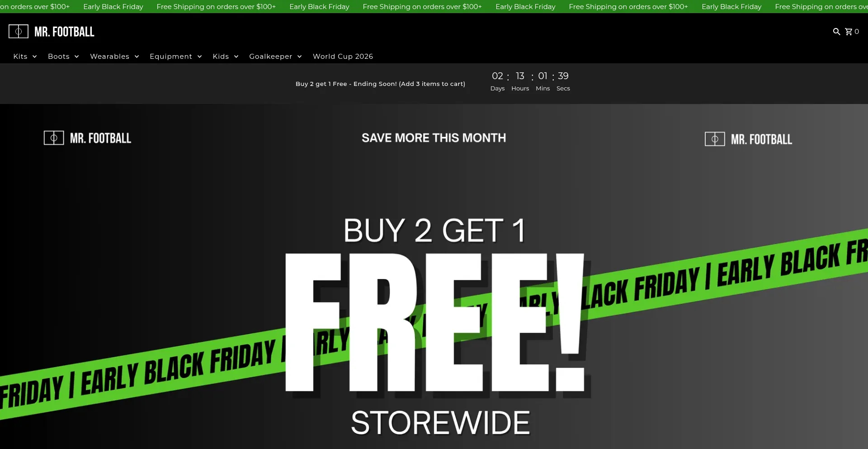The width and height of the screenshot is (868, 449).
Task: Expand the Goalkeeper dropdown chevron
Action: [299, 57]
